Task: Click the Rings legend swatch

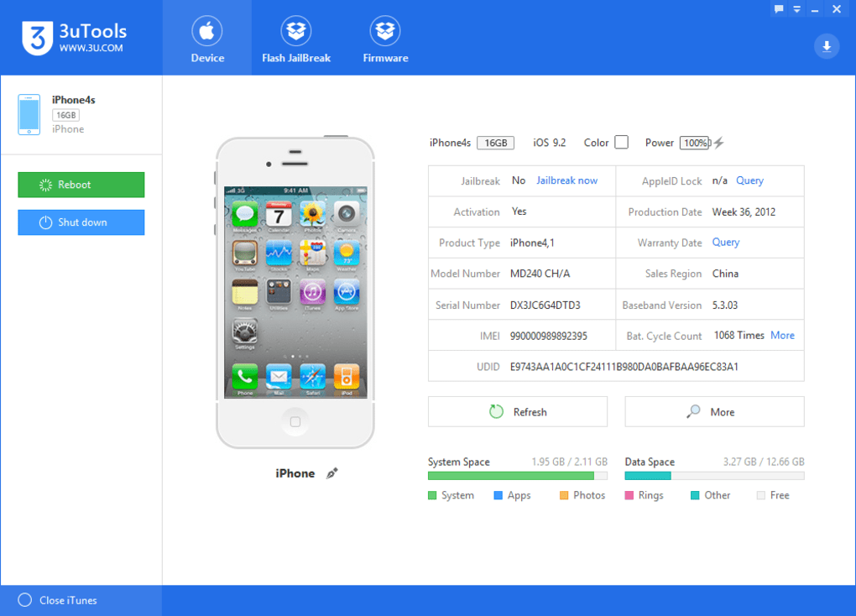Action: click(629, 495)
